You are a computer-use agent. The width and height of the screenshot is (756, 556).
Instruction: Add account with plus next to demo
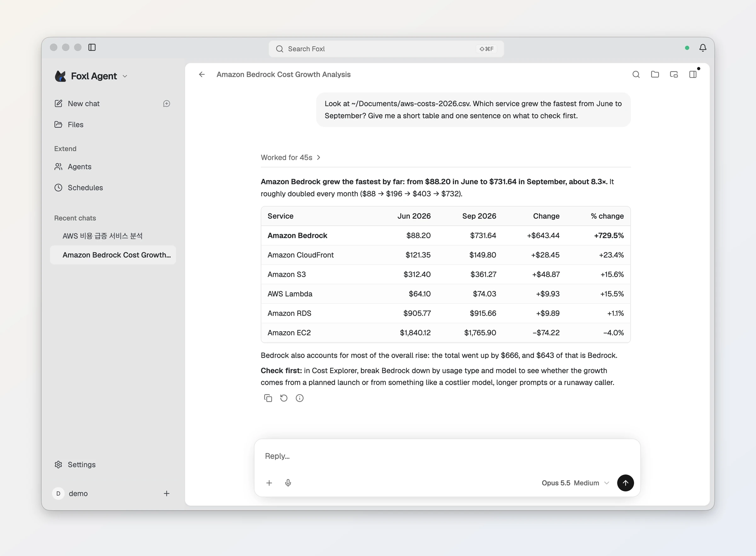point(166,493)
